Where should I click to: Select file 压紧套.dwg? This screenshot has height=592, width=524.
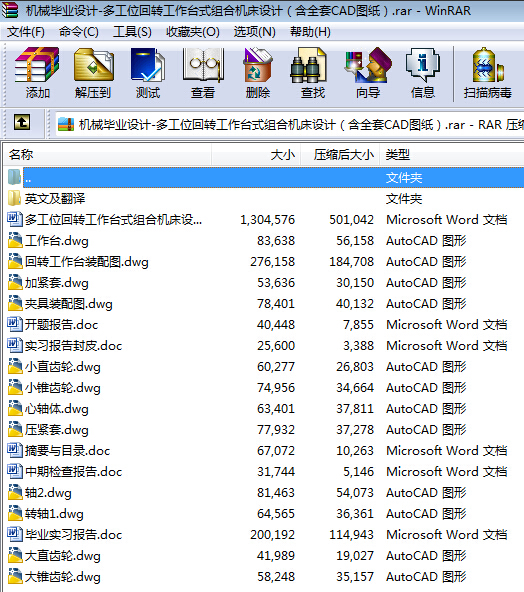click(57, 430)
